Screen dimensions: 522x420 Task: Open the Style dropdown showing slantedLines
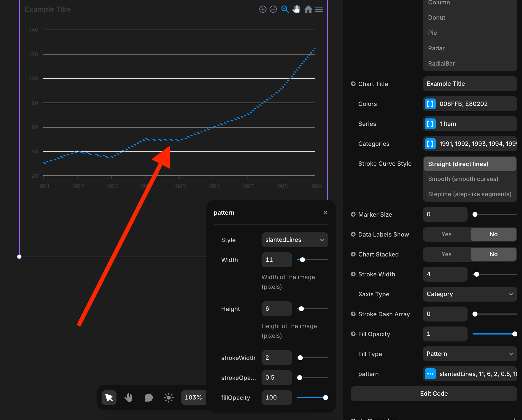(294, 240)
